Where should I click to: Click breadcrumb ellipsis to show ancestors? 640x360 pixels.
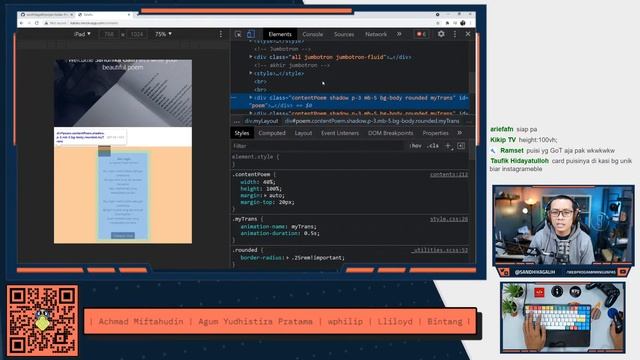point(237,121)
